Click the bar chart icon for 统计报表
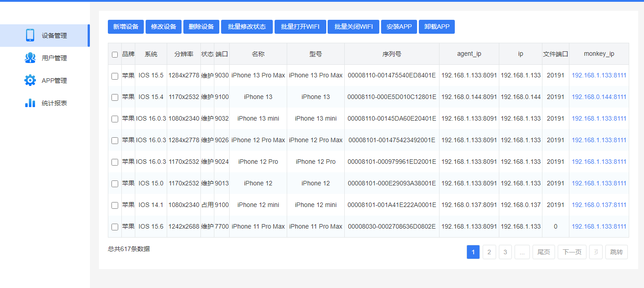 (30, 103)
